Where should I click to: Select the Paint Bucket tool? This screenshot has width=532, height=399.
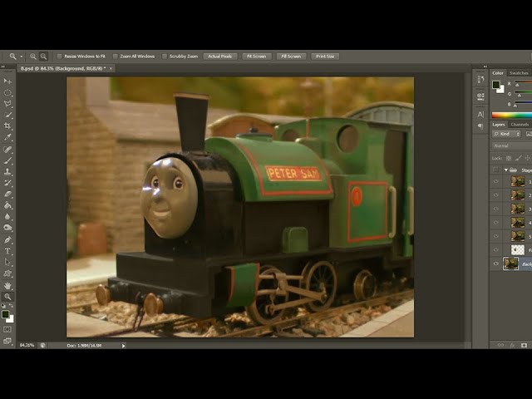[x=7, y=205]
